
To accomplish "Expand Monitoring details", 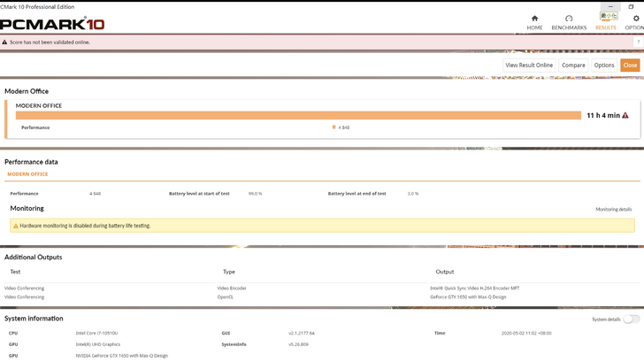I will tap(613, 209).
